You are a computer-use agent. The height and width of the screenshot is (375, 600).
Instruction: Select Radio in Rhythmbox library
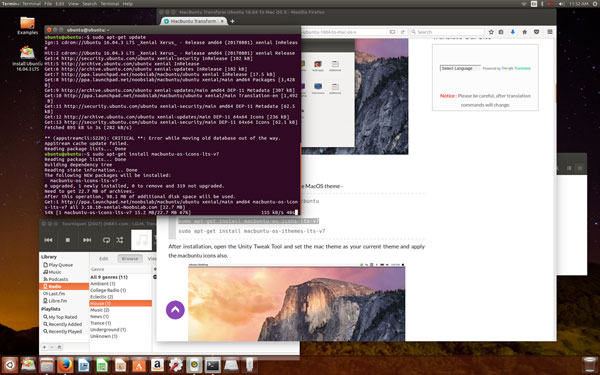pos(64,287)
